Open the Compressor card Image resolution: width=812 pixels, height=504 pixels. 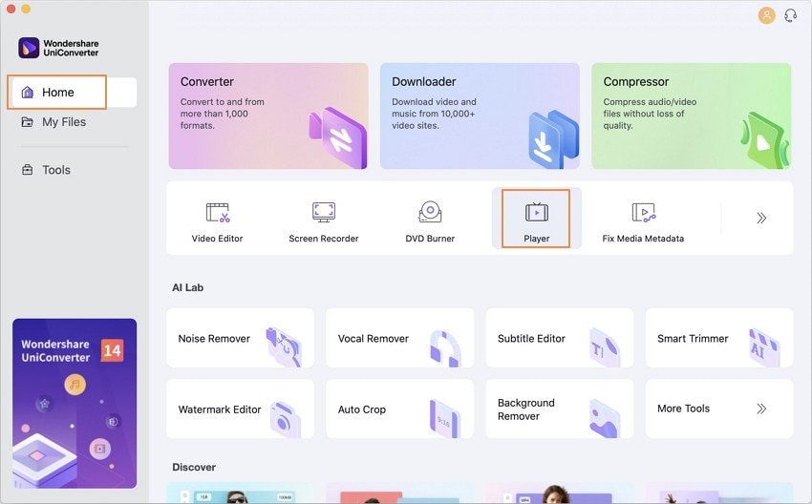(692, 115)
